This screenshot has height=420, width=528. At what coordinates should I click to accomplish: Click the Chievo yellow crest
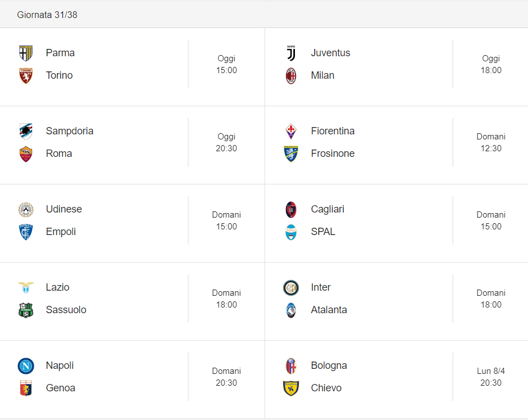pyautogui.click(x=291, y=389)
